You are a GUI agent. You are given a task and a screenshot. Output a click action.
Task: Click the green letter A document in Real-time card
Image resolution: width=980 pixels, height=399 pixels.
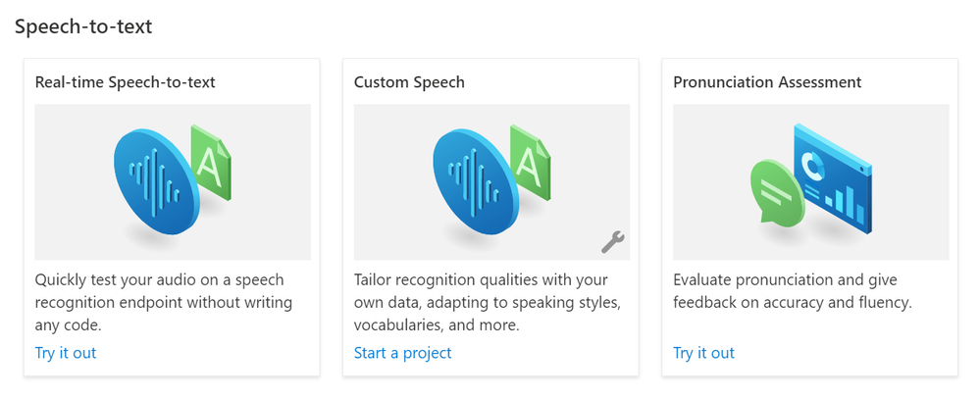pos(213,163)
